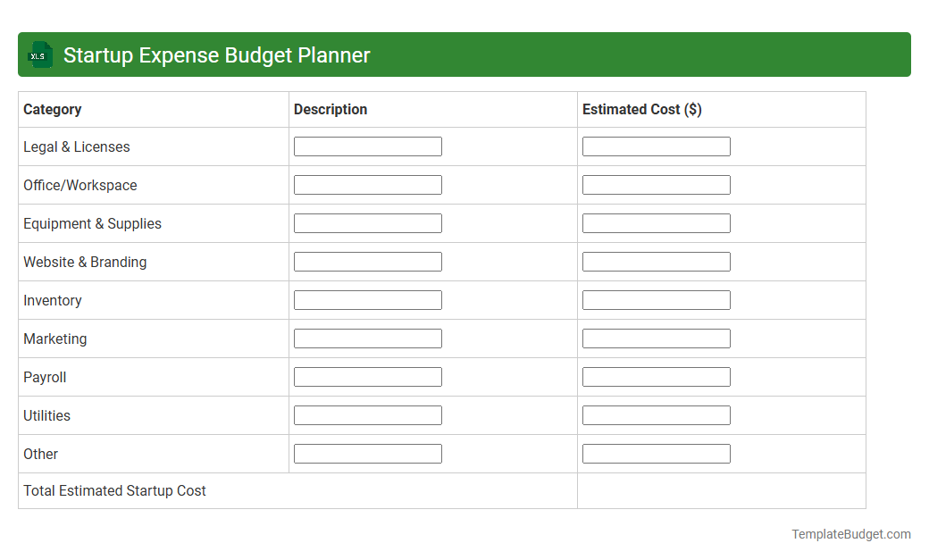Click the Website & Branding cost field
Viewport: 929px width, 560px height.
(x=656, y=261)
